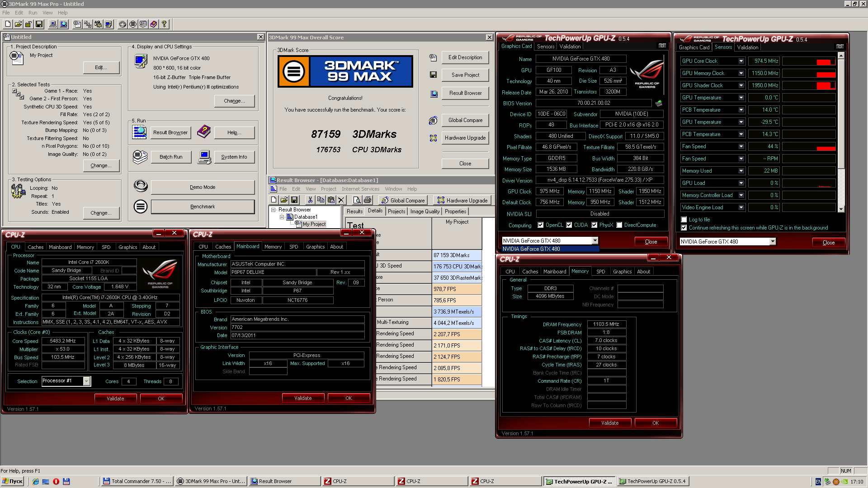Click the GPU Core Clock sensor graph
This screenshot has height=488, width=868.
809,61
